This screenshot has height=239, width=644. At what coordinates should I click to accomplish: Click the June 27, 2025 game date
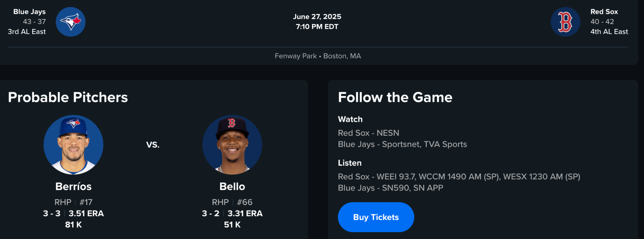[x=317, y=16]
